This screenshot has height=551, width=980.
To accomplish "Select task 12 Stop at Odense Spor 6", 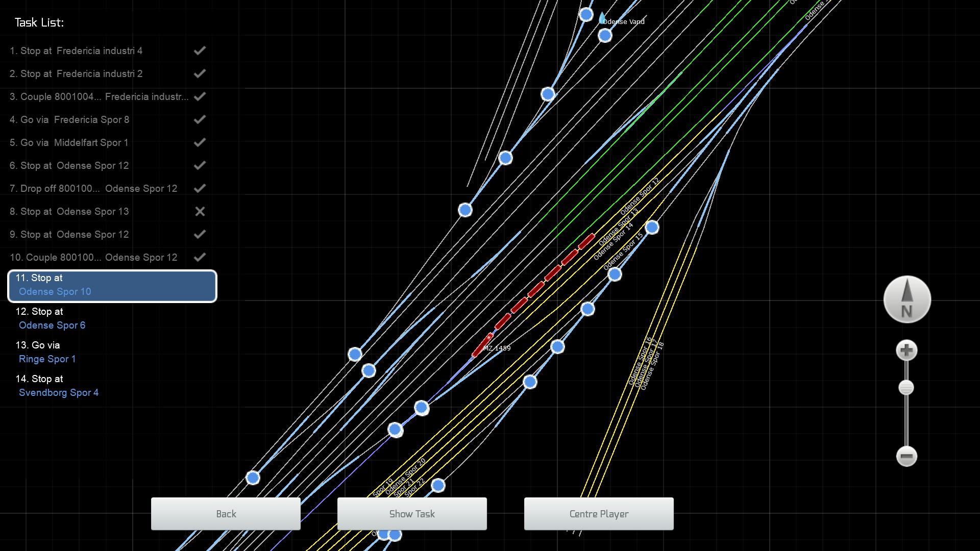I will (51, 318).
